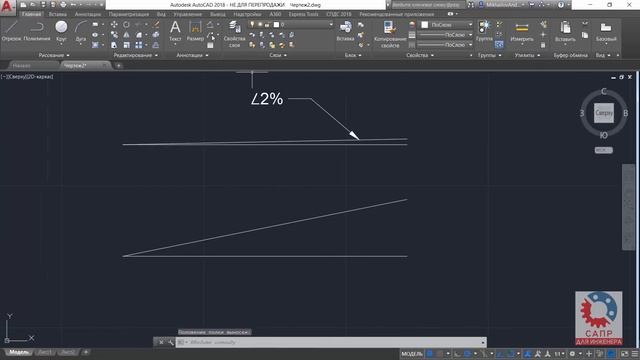Click the table tool in Аннотации panel
The image size is (640, 360).
[210, 45]
